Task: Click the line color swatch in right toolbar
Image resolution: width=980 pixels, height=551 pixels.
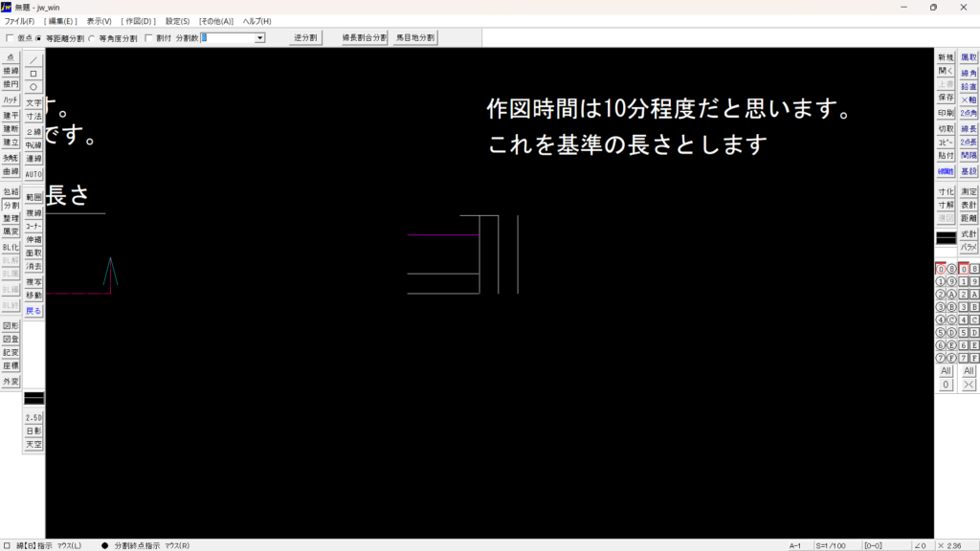Action: click(x=946, y=237)
